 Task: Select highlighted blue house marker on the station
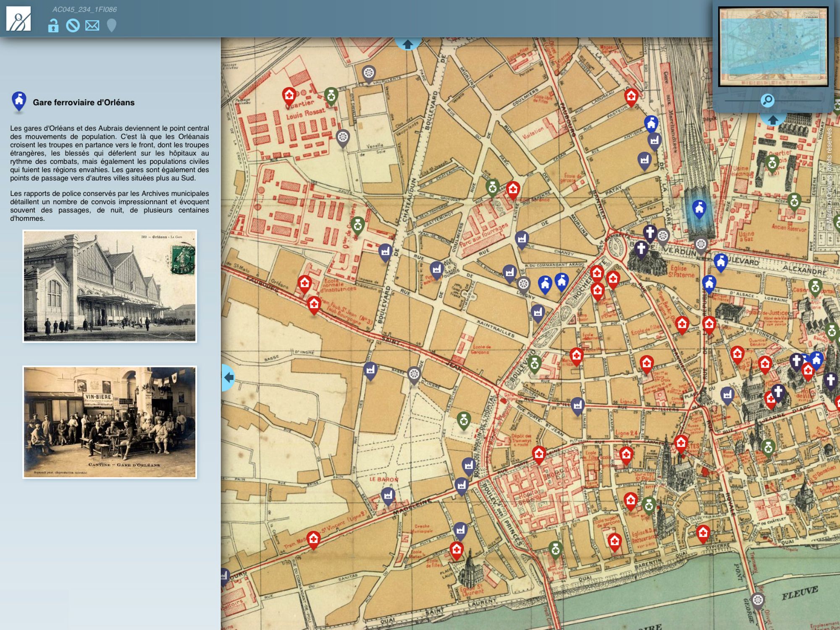699,208
